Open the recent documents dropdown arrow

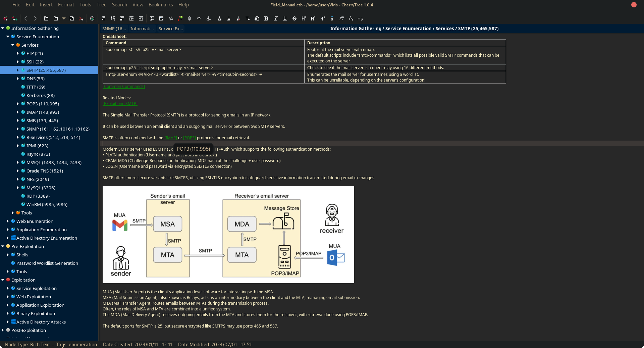coord(63,19)
